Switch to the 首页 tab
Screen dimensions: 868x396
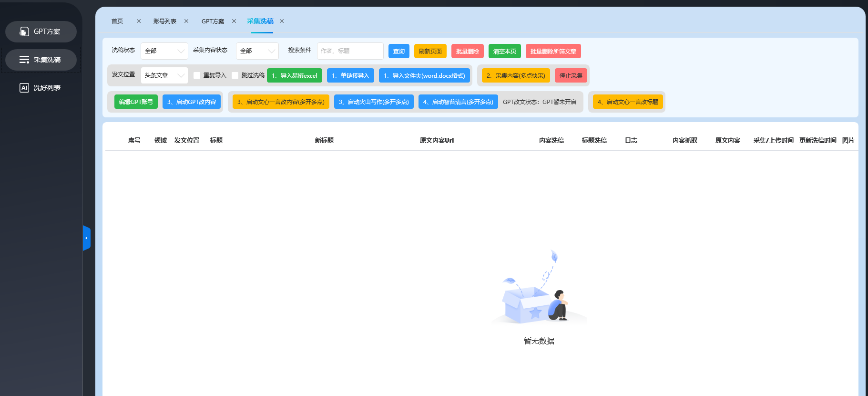point(117,21)
